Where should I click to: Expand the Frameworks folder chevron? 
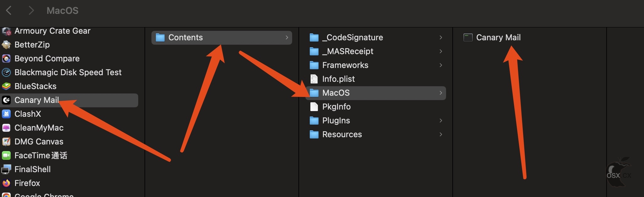(441, 65)
